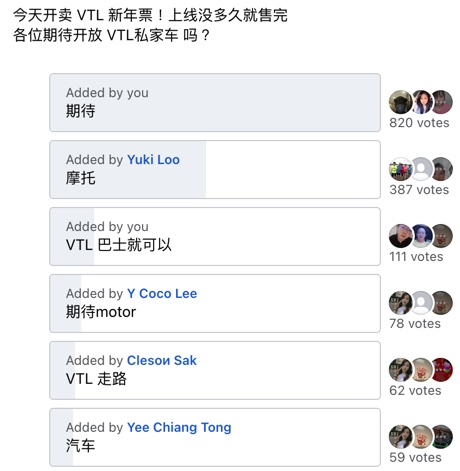Show voters for 78 votes

[x=415, y=324]
